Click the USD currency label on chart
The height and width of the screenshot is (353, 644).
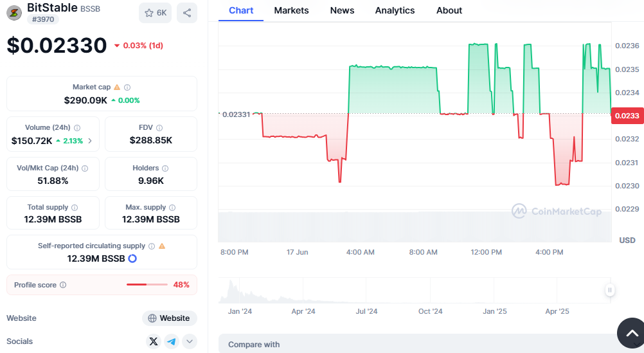tap(627, 240)
